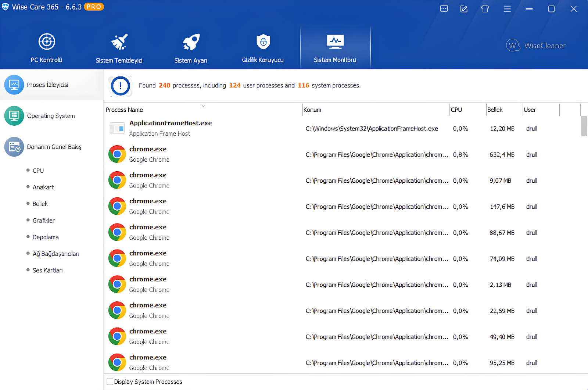Select the Donanım Genel Bakış sidebar icon
The height and width of the screenshot is (390, 588).
point(14,147)
